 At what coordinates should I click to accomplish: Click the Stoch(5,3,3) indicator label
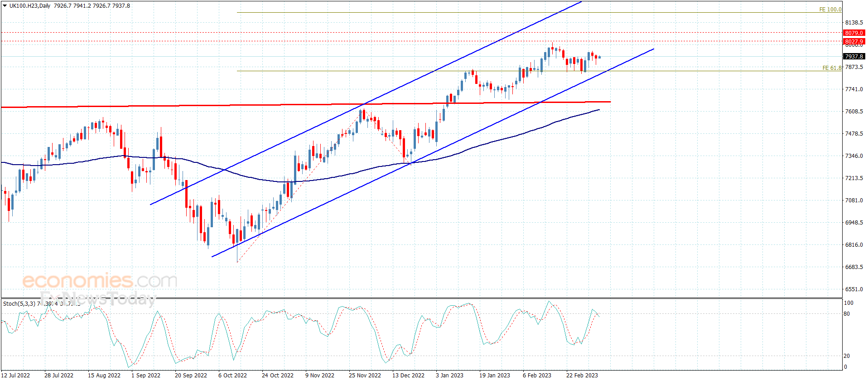[x=19, y=303]
